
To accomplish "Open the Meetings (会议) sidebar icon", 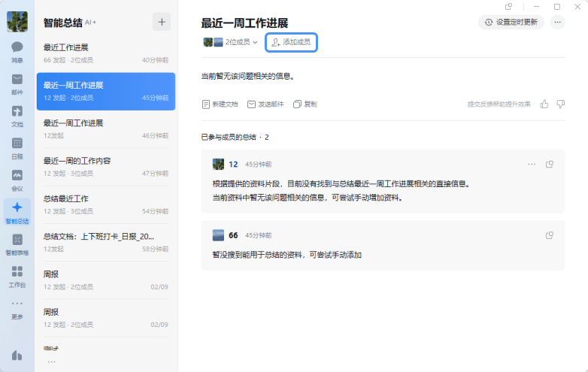I will point(17,180).
